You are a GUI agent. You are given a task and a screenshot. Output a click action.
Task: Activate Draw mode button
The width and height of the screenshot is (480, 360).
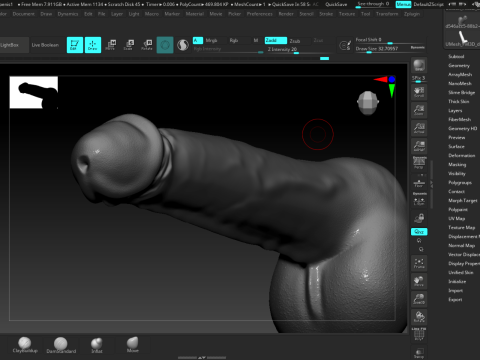click(x=93, y=45)
